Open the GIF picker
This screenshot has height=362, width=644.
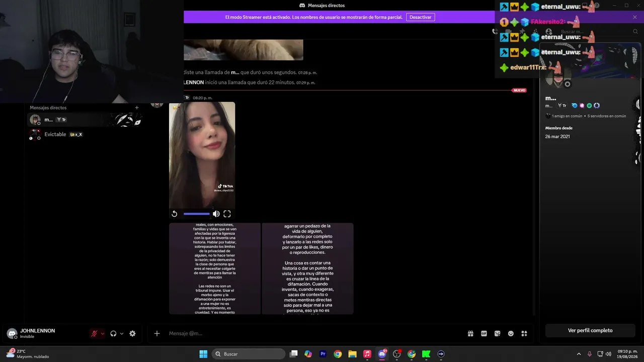coord(484,333)
